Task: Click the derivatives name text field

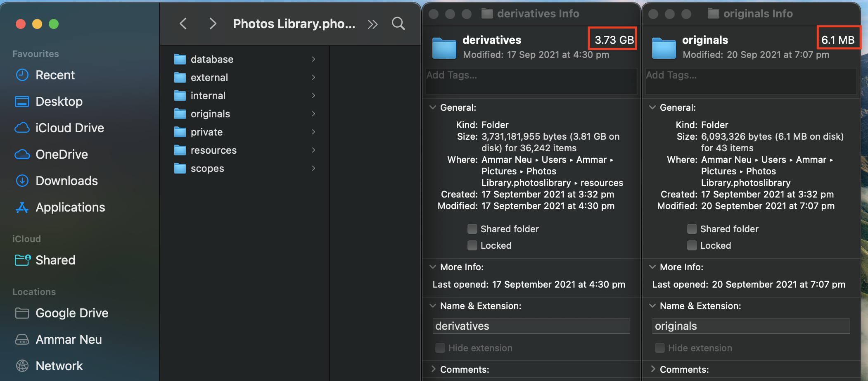Action: pyautogui.click(x=531, y=326)
